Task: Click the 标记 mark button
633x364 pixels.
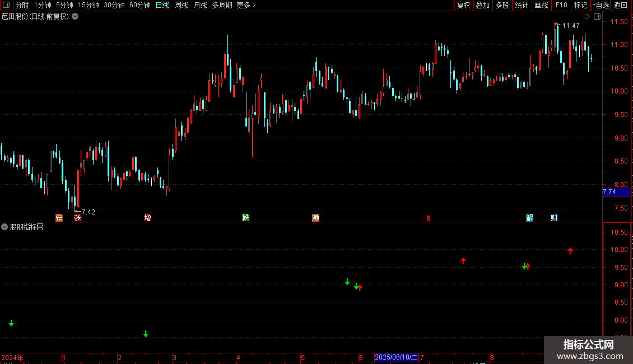Action: coord(580,5)
